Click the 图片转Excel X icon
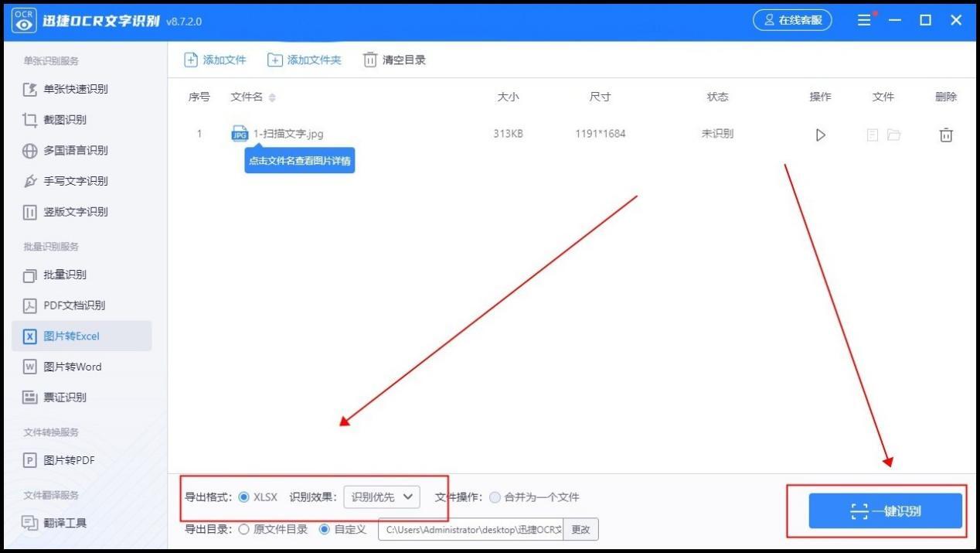Screen dimensions: 980x553 click(x=30, y=336)
